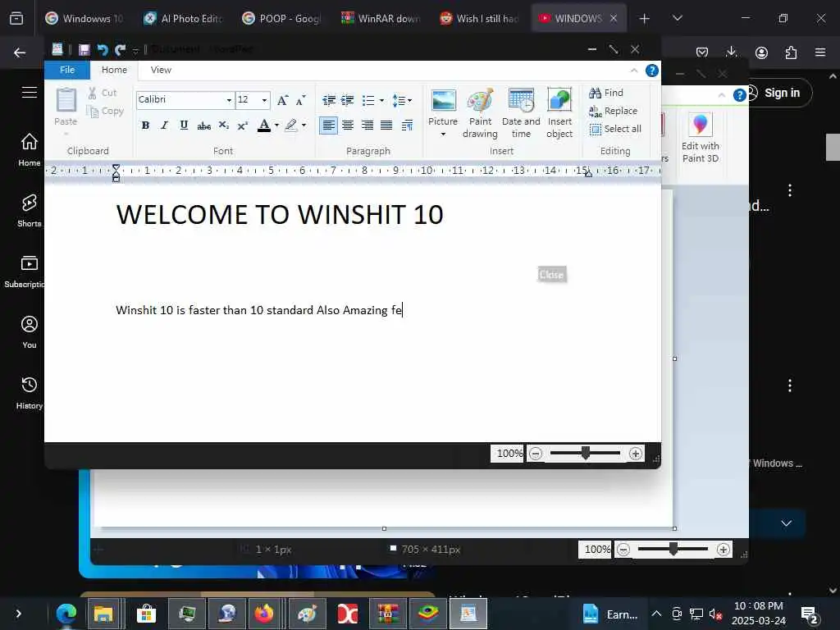
Task: Start a bulleted list
Action: click(368, 100)
